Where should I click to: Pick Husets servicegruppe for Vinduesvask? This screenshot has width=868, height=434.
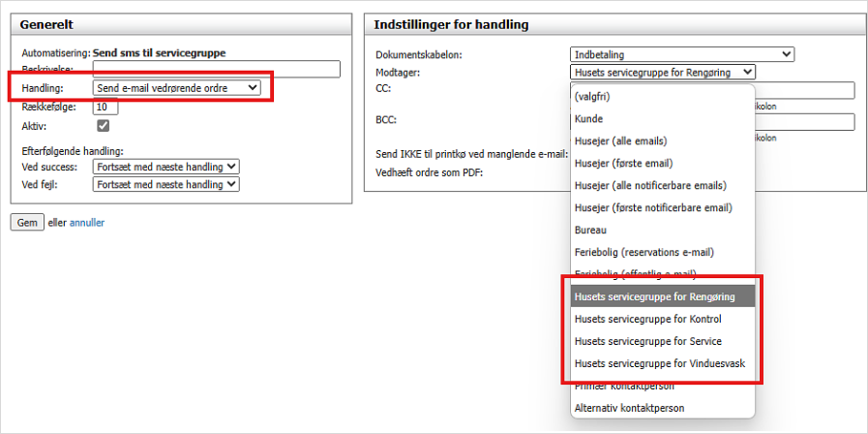tap(663, 363)
